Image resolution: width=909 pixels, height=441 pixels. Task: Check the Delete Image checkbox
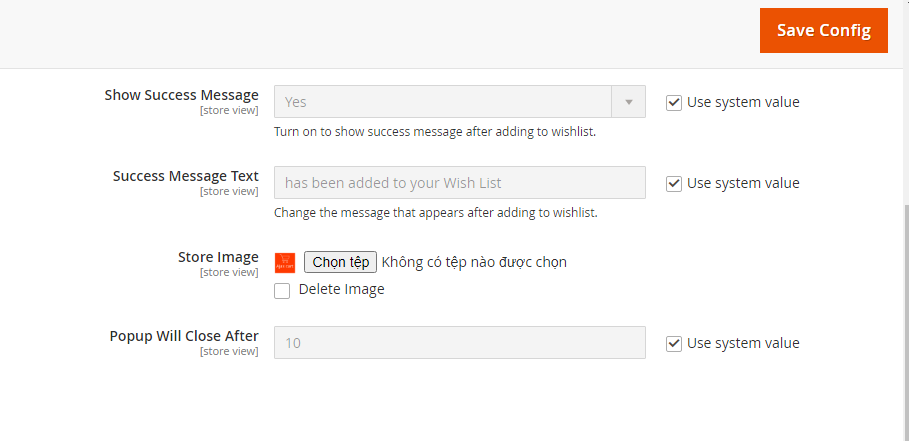coord(282,291)
